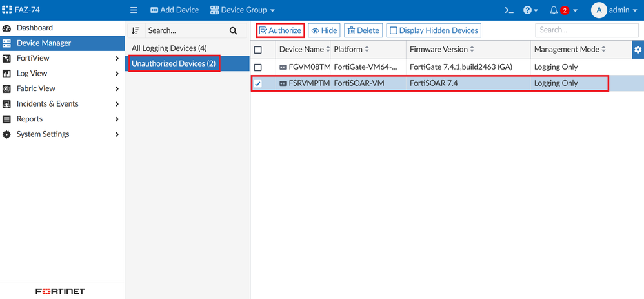Click the Delete button
644x299 pixels.
tap(363, 30)
